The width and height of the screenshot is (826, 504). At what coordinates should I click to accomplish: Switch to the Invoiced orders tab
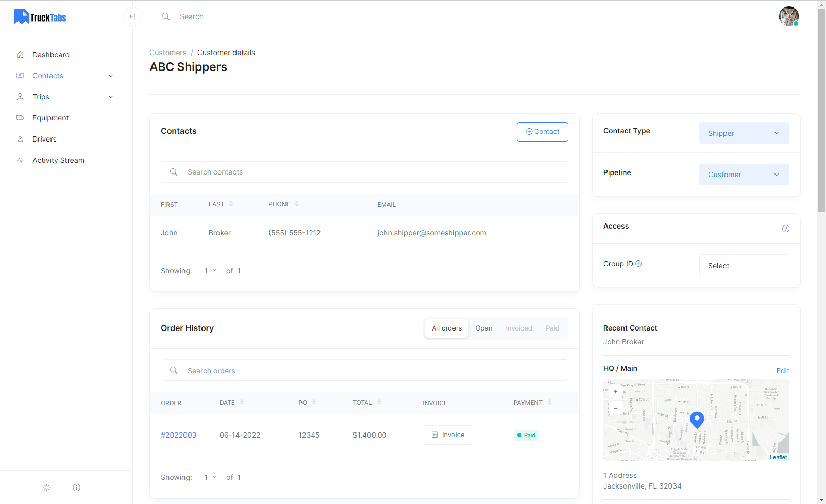(x=518, y=328)
